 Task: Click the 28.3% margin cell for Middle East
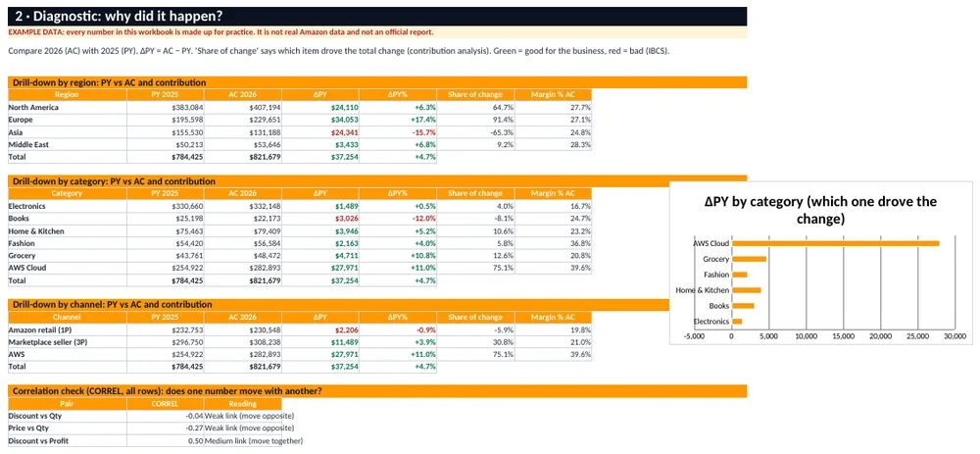pos(553,144)
